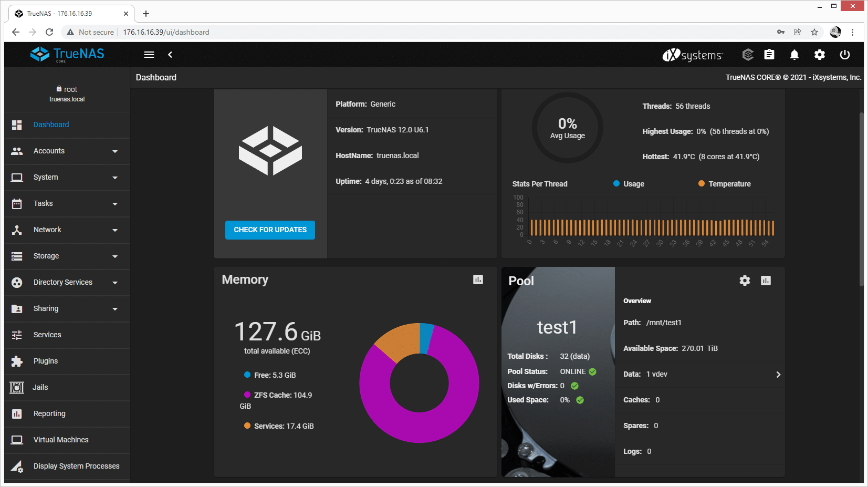This screenshot has height=487, width=868.
Task: Click the Free 5.3 GiB legend dot
Action: (x=247, y=375)
